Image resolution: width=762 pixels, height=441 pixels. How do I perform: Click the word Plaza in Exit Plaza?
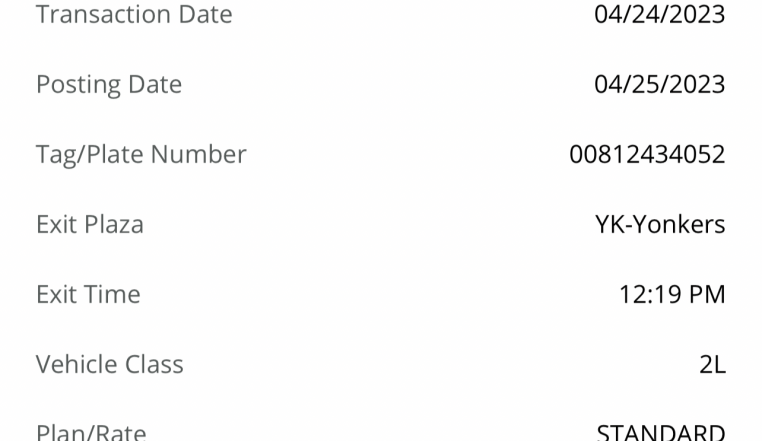114,224
